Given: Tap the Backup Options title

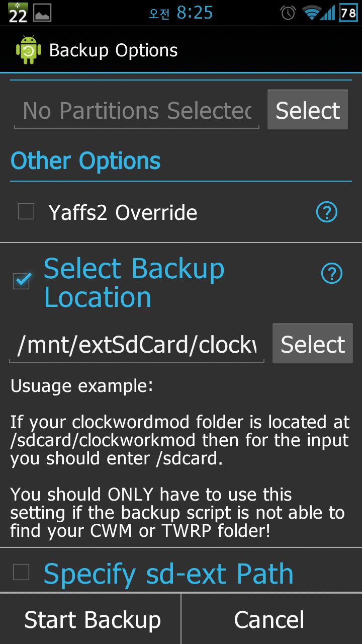Looking at the screenshot, I should coord(114,50).
